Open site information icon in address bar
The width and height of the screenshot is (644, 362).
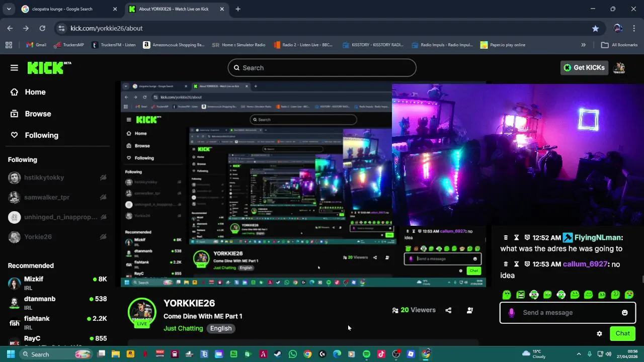61,28
